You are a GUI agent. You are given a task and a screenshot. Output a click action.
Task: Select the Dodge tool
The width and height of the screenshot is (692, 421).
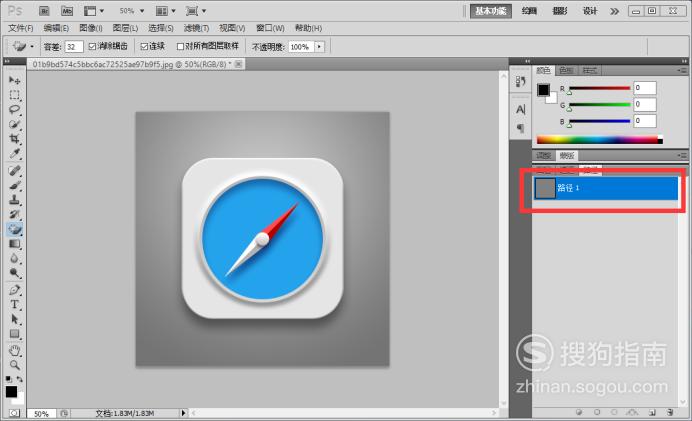pos(15,273)
